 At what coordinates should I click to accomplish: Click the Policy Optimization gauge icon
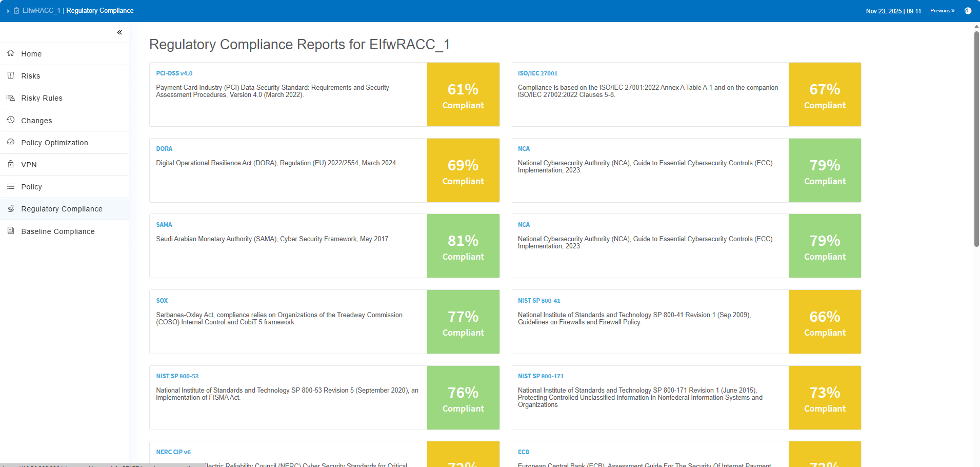point(11,142)
